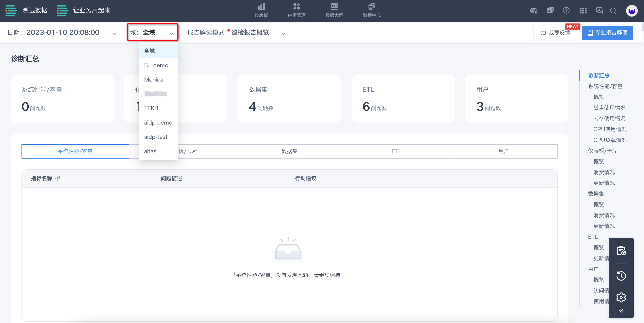
Task: Open the user avatar menu
Action: [x=631, y=11]
